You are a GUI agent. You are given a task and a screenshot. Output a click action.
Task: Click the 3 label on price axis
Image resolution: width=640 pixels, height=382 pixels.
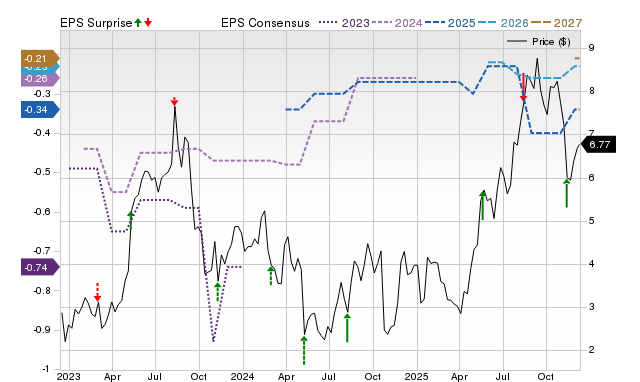click(x=591, y=307)
